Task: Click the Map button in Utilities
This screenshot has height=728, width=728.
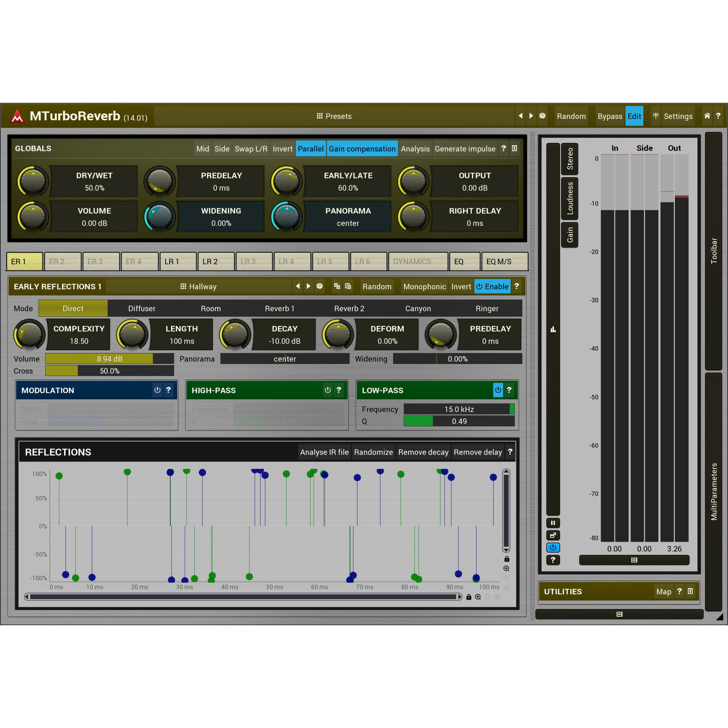Action: click(x=664, y=591)
